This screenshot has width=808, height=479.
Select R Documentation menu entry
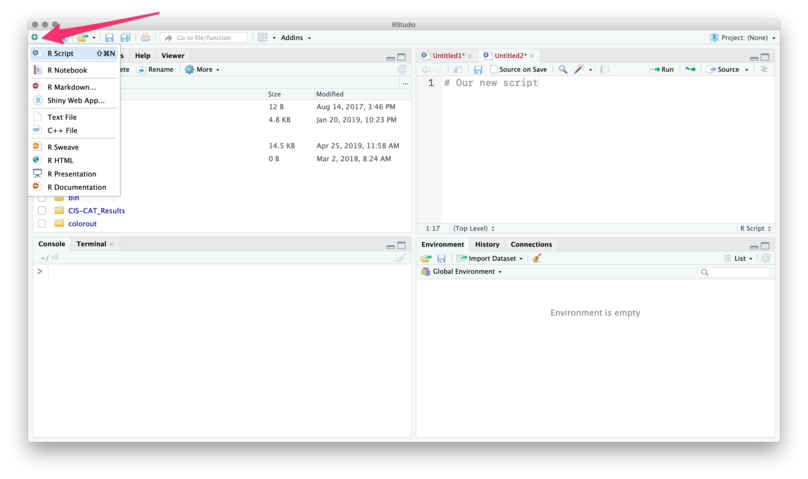pyautogui.click(x=74, y=187)
